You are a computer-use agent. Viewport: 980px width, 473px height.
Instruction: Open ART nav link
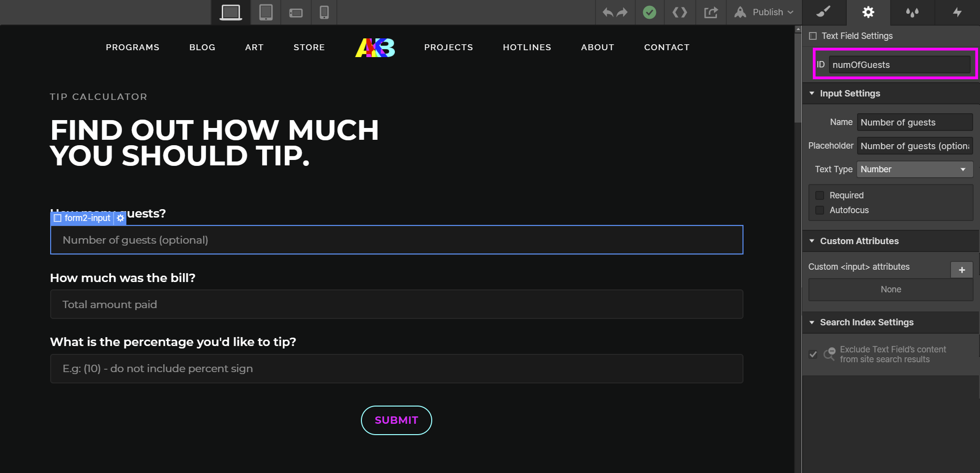(254, 47)
